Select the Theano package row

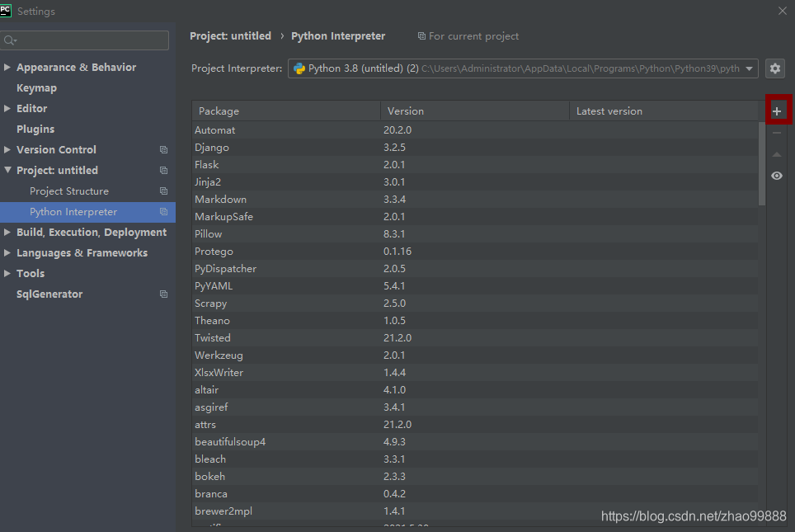pos(475,321)
